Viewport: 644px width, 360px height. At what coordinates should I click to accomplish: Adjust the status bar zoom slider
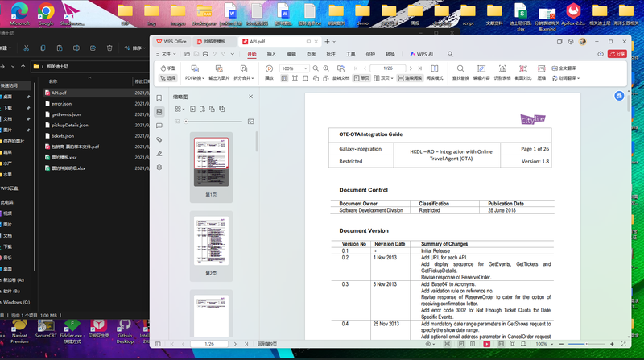pos(587,344)
